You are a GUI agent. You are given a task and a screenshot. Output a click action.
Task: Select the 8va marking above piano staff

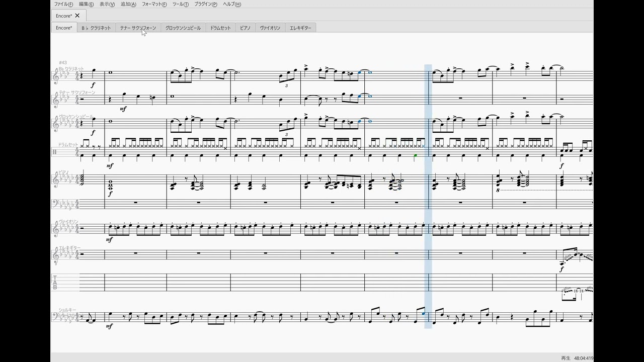coord(497,190)
